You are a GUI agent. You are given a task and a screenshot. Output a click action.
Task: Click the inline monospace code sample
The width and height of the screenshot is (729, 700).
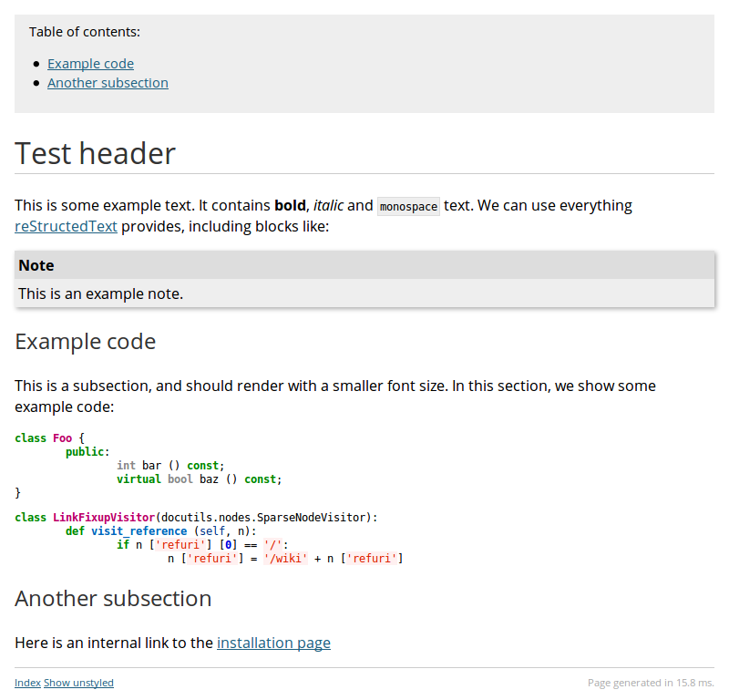(408, 207)
